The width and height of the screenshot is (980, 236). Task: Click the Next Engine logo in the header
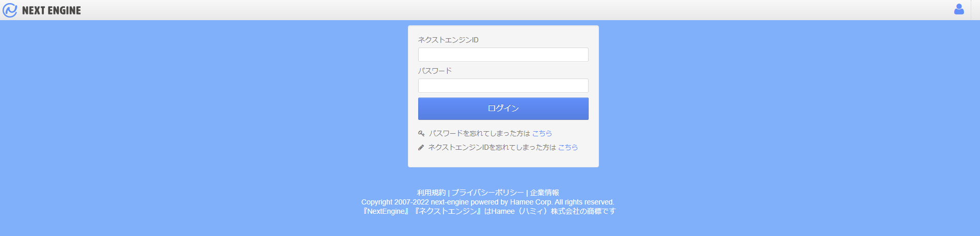[x=42, y=10]
